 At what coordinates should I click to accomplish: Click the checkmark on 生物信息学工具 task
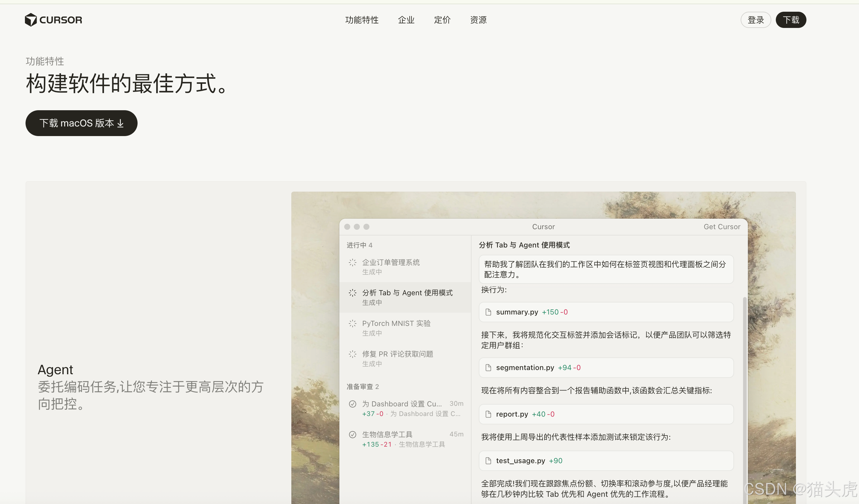pos(353,435)
